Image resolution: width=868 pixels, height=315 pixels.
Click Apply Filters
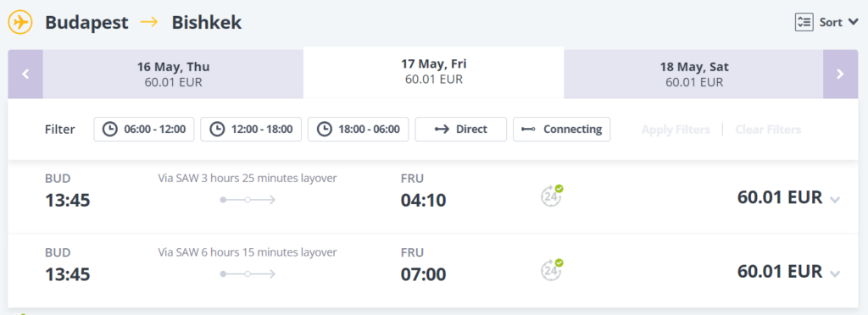[x=676, y=130]
